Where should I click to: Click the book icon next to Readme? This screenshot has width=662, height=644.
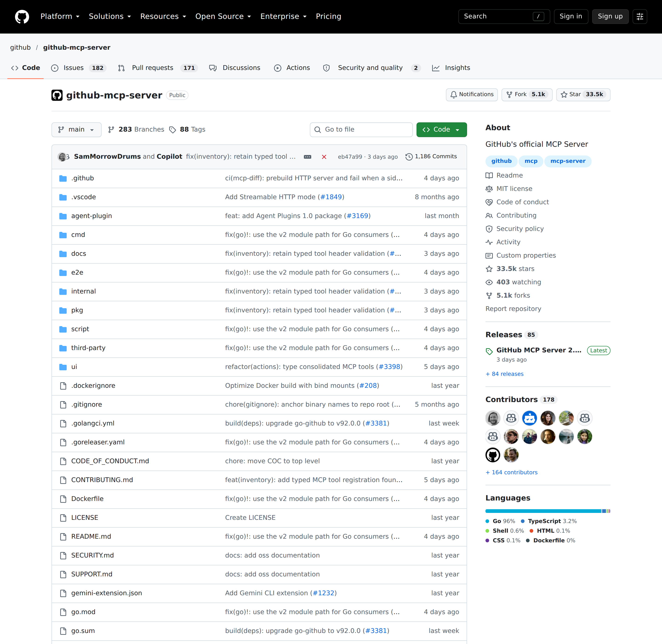[489, 175]
